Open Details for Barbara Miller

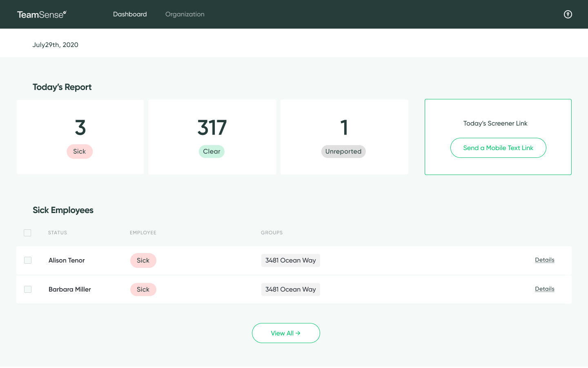545,289
